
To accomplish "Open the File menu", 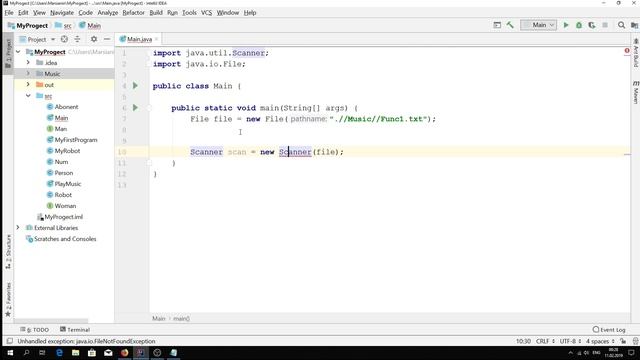I will pyautogui.click(x=9, y=13).
